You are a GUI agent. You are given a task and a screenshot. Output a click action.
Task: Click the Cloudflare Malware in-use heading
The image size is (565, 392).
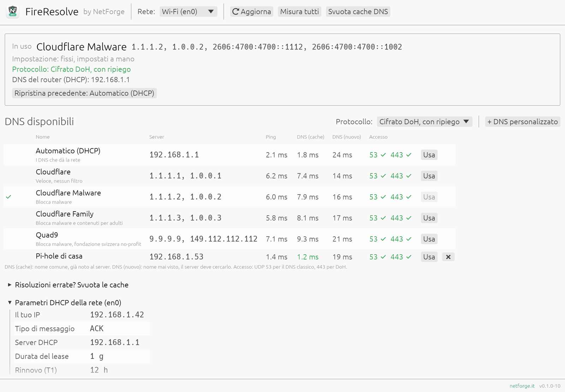point(81,47)
